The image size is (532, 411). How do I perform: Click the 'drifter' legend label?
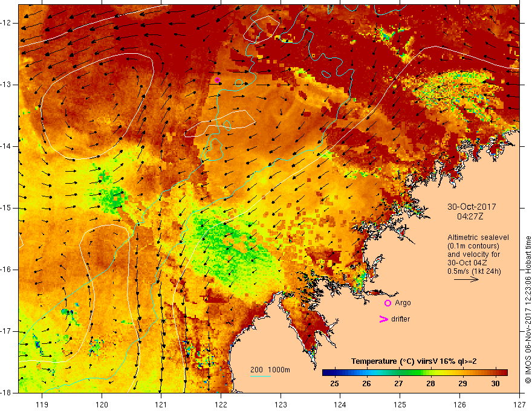(x=400, y=319)
